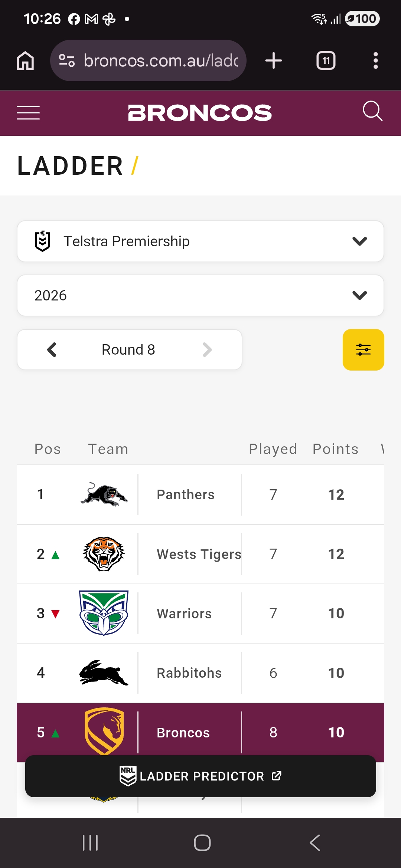The image size is (401, 868).
Task: Tap Android recent apps button
Action: click(90, 843)
